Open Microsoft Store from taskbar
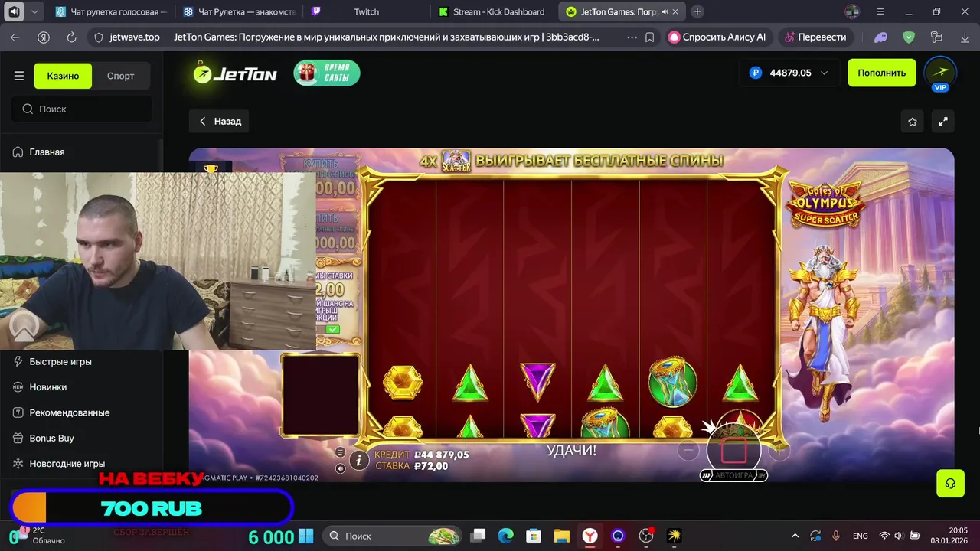This screenshot has width=980, height=551. click(534, 536)
